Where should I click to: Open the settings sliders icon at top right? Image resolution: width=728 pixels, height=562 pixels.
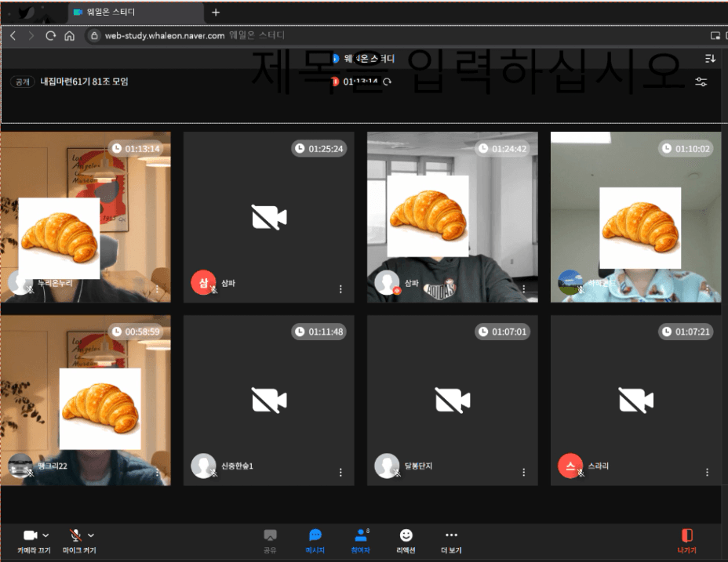[x=701, y=82]
